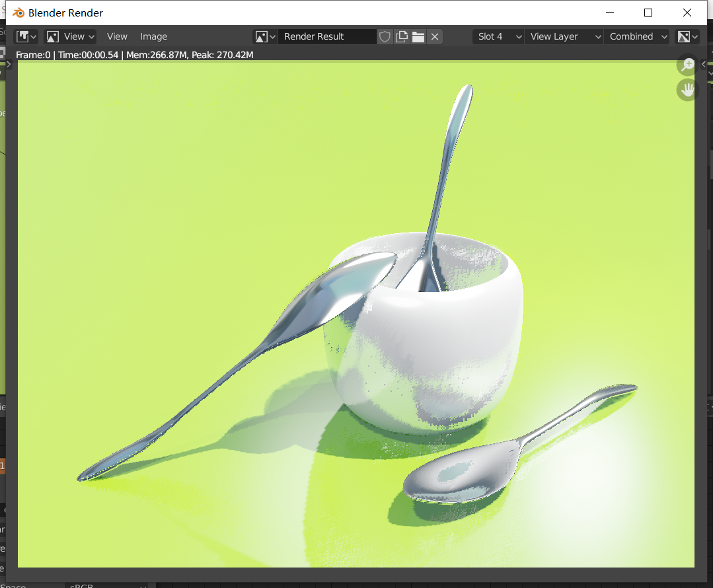Unlink the Render Result image

435,37
